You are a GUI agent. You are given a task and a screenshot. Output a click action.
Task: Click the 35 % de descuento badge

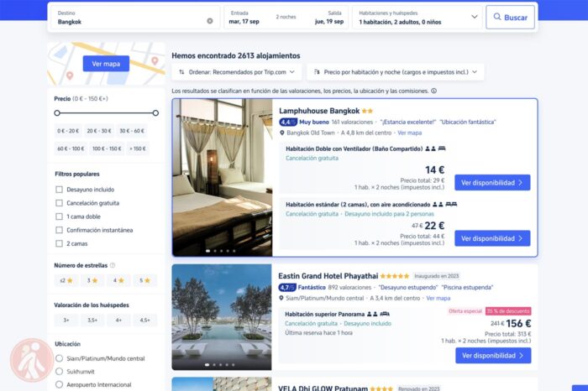508,311
